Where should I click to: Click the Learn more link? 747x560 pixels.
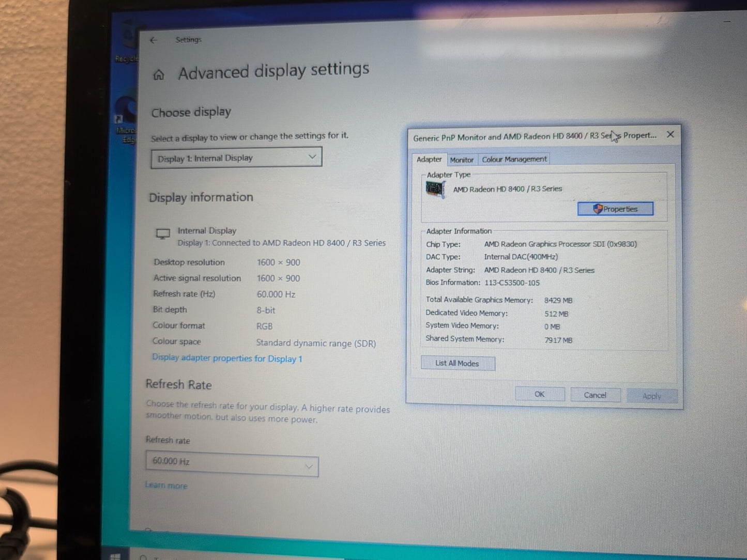click(x=166, y=485)
